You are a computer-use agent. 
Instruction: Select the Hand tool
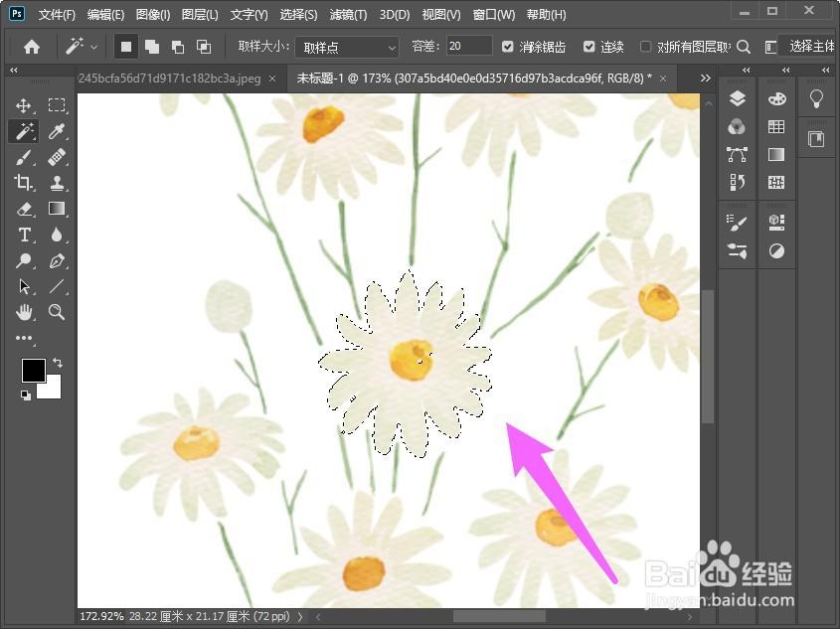click(x=23, y=312)
